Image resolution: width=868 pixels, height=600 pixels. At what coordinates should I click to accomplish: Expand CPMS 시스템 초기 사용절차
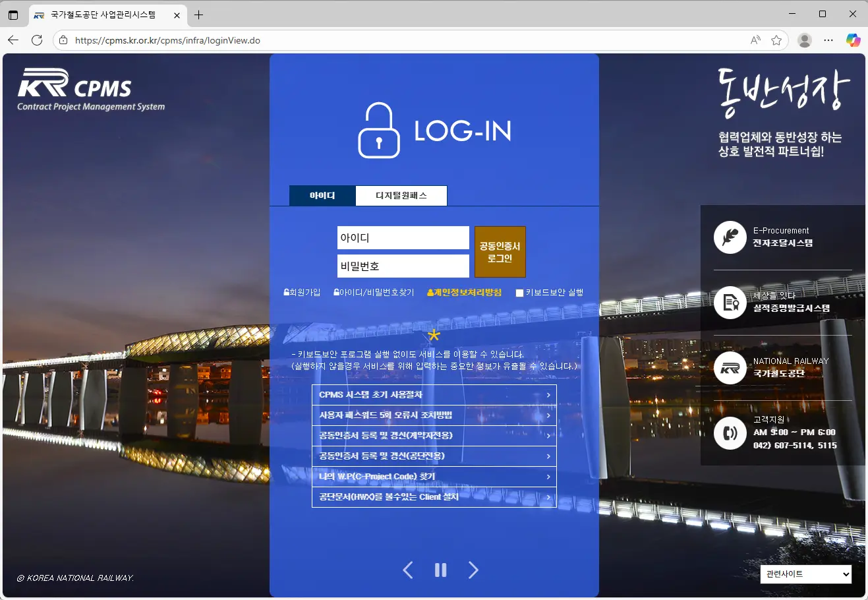point(434,395)
